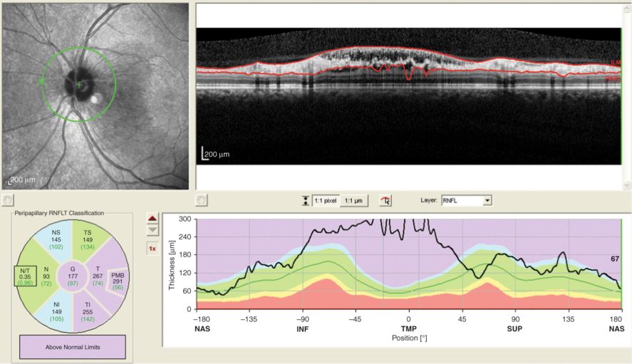Open the Layer dropdown showing RNFL
The height and width of the screenshot is (364, 632).
click(462, 202)
